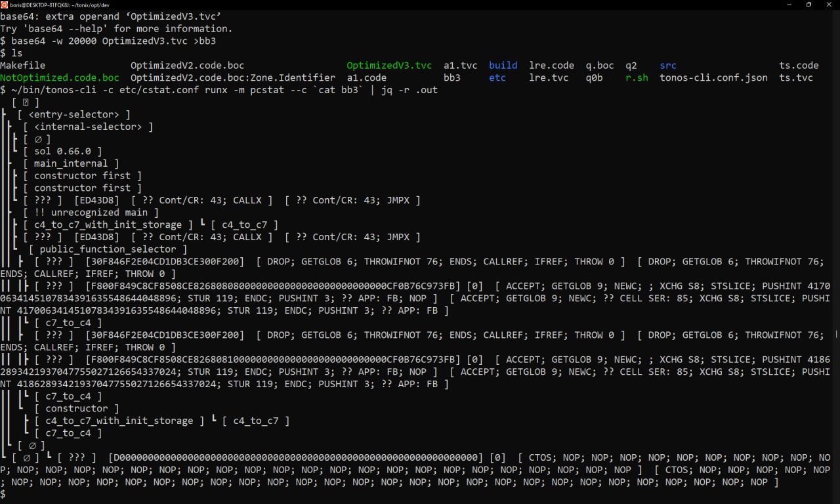
Task: Click the blue build directory name
Action: point(503,66)
